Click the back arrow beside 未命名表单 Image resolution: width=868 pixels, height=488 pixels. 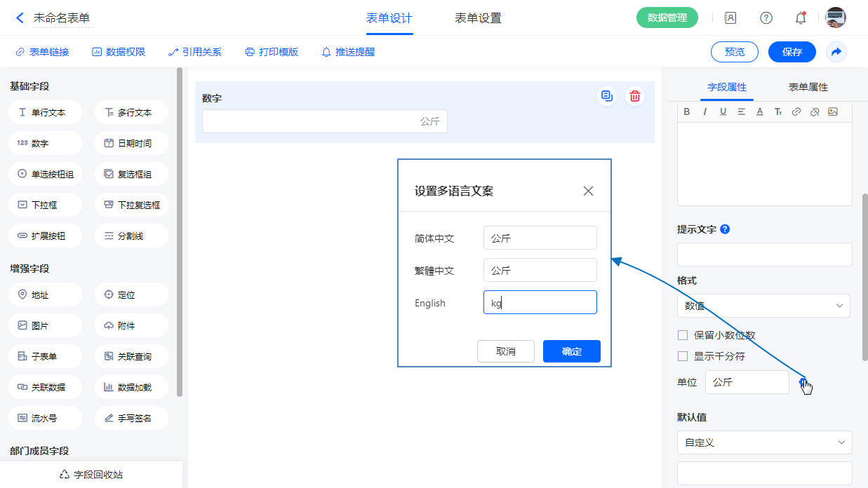tap(20, 18)
